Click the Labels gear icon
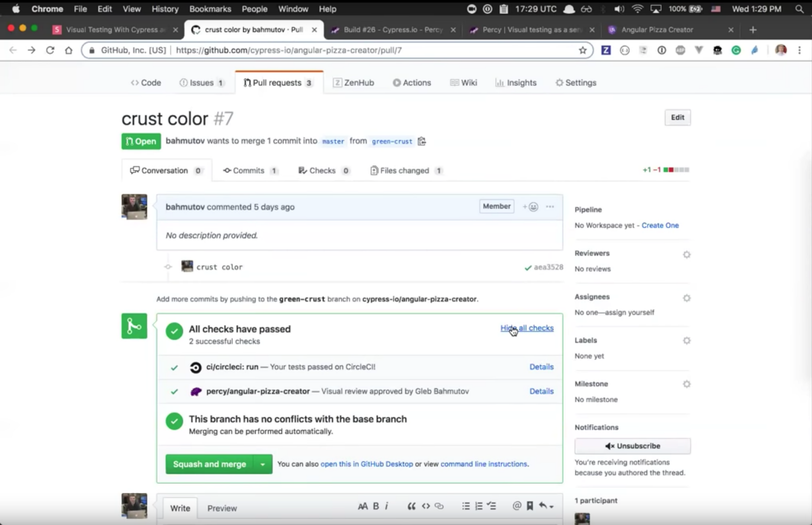This screenshot has height=525, width=812. pyautogui.click(x=687, y=341)
